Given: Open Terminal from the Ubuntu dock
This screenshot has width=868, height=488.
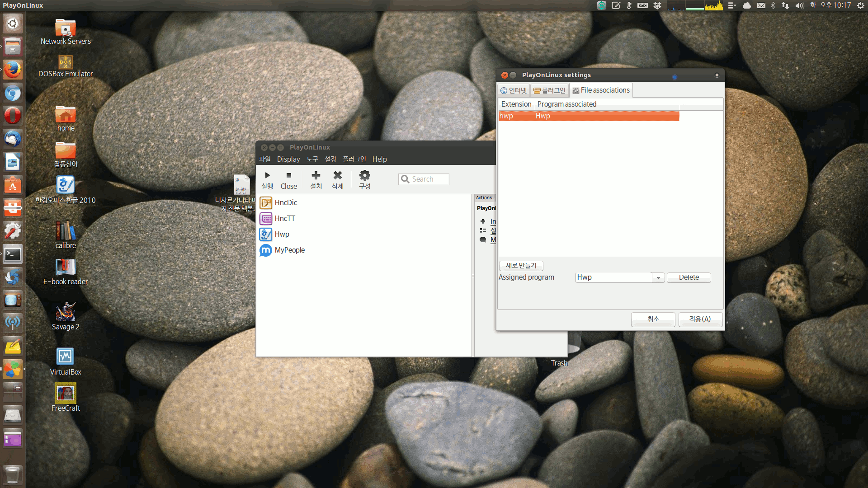Looking at the screenshot, I should (13, 254).
